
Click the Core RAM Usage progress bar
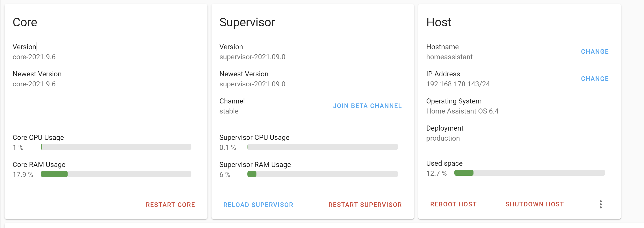(x=116, y=174)
